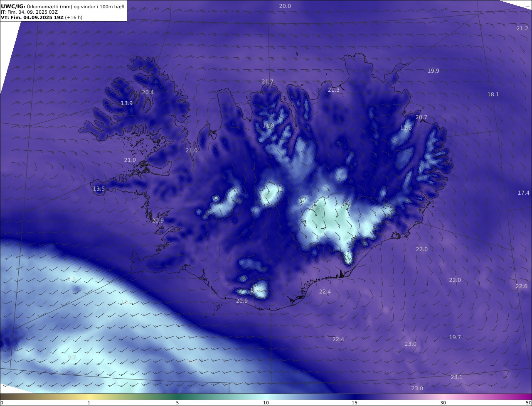Click the 17.4 value at the east edge
Image resolution: width=532 pixels, height=406 pixels.
click(x=524, y=193)
